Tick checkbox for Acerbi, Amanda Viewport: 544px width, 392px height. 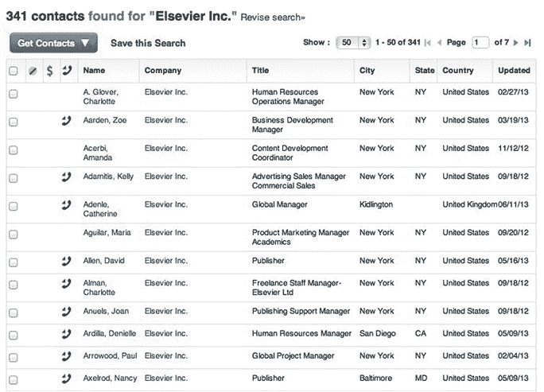pos(14,150)
